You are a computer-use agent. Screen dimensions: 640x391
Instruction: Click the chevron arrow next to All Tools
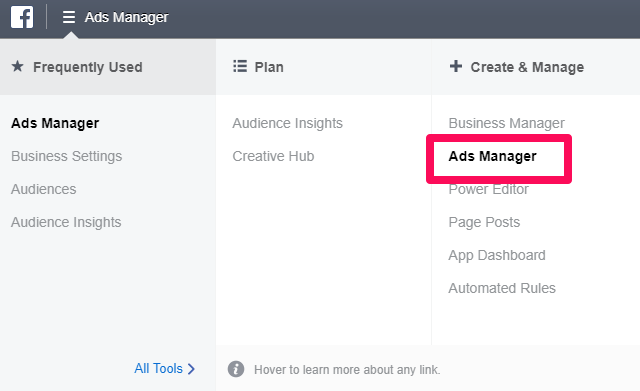pos(191,369)
